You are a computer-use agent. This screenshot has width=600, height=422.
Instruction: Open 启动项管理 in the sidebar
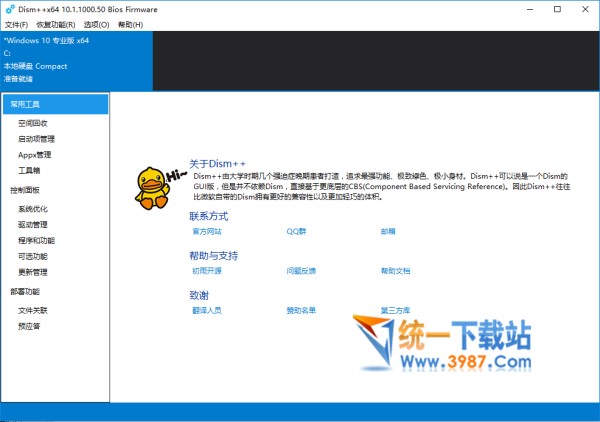point(36,139)
